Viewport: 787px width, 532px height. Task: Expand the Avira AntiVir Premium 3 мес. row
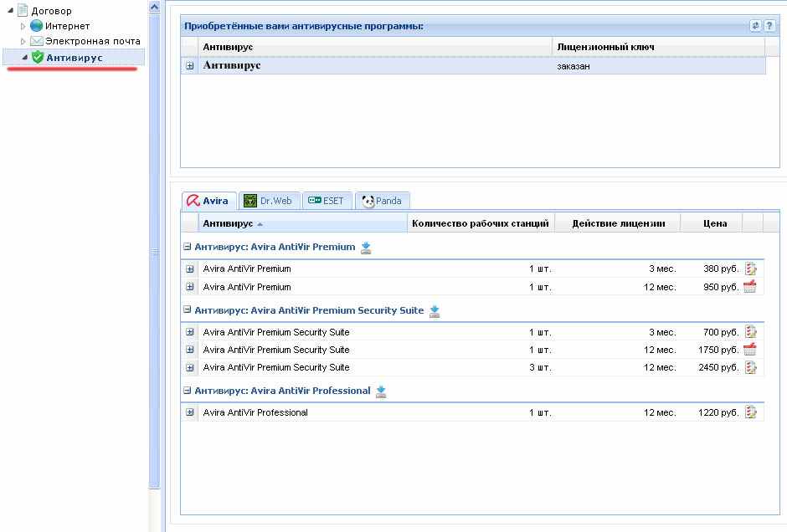point(190,269)
